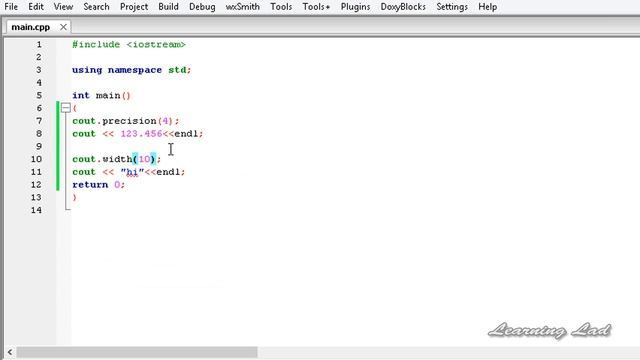The image size is (640, 360).
Task: Open the Edit menu
Action: pyautogui.click(x=36, y=7)
